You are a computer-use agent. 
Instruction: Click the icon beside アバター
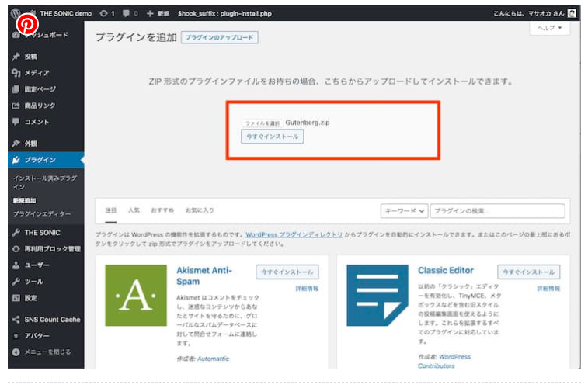pos(16,336)
